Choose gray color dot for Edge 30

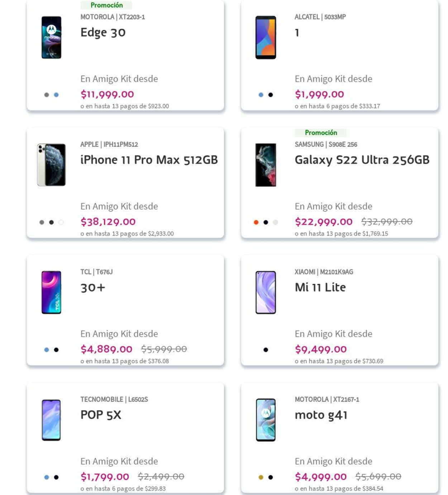coord(47,95)
